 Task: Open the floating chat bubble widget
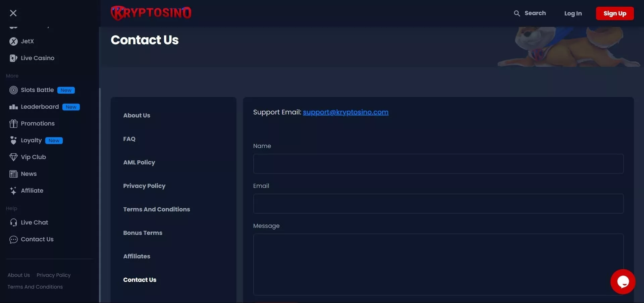click(623, 282)
